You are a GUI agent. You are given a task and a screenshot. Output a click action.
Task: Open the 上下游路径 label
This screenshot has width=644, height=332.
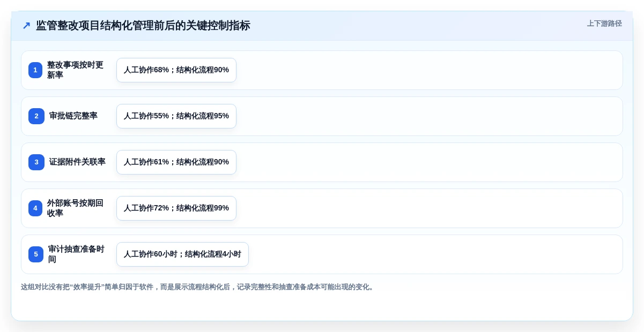[x=604, y=24]
